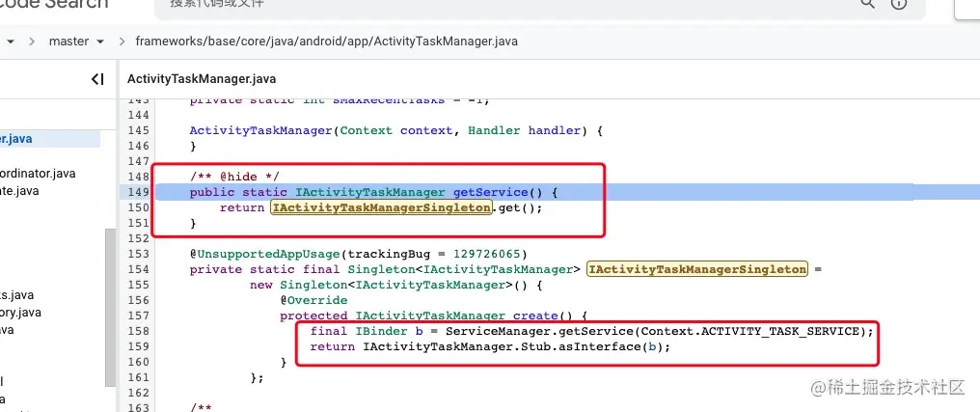Click the Override annotation on line 156
The width and height of the screenshot is (980, 412).
[x=313, y=300]
